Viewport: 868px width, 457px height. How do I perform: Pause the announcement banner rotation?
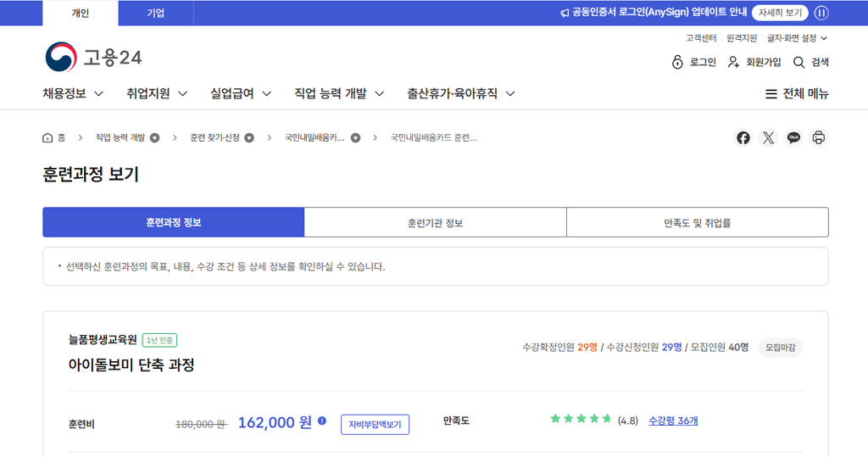[x=821, y=13]
